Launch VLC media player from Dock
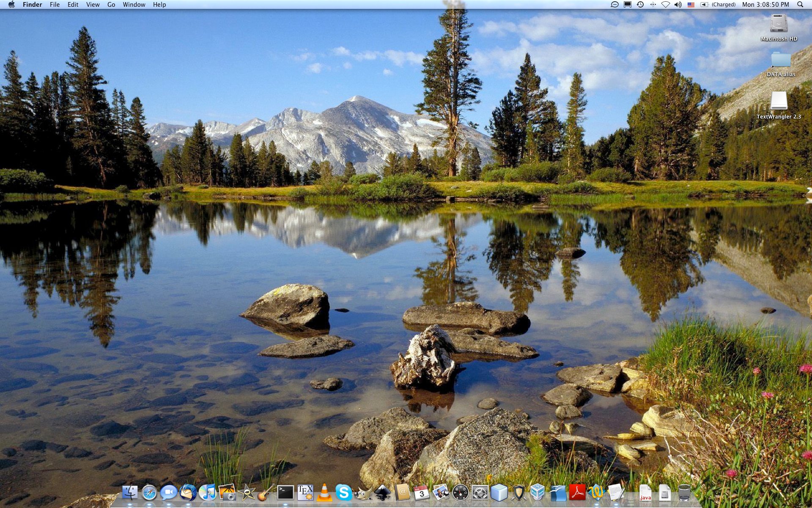812x508 pixels. coord(324,493)
